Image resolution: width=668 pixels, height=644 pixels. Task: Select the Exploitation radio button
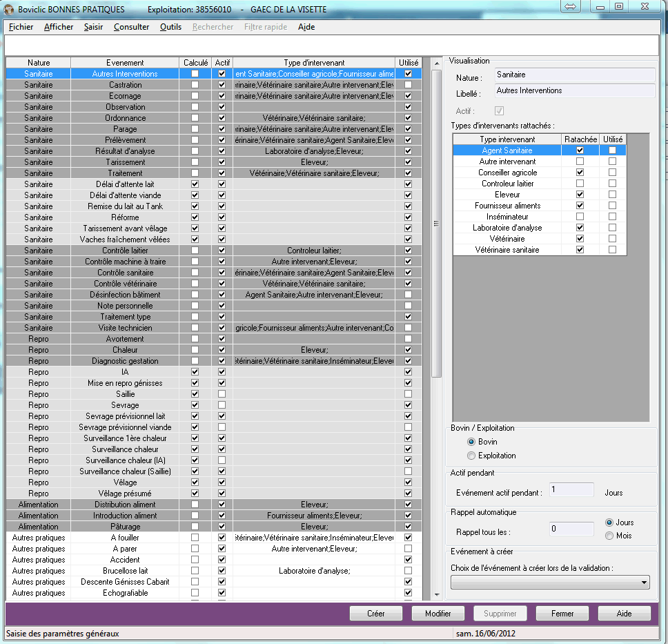click(471, 455)
